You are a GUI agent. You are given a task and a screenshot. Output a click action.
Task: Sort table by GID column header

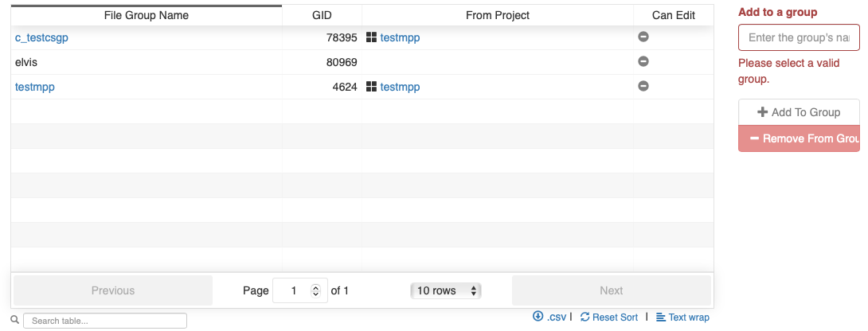click(x=322, y=15)
